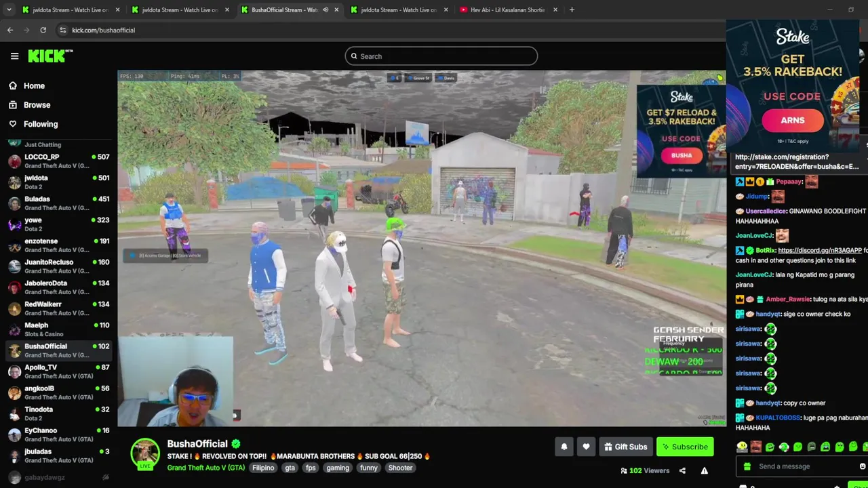The height and width of the screenshot is (488, 868).
Task: Click JuanitoRecluso channel avatar
Action: coord(14,266)
